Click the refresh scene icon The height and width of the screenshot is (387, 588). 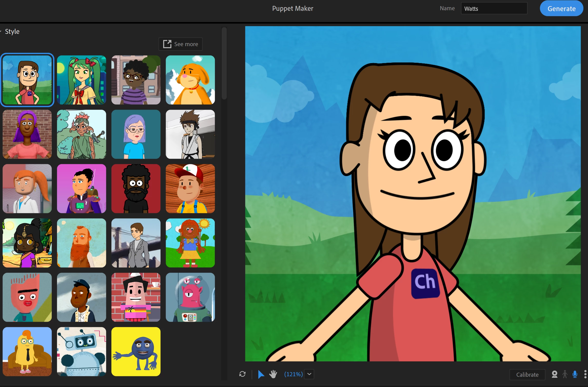point(242,374)
